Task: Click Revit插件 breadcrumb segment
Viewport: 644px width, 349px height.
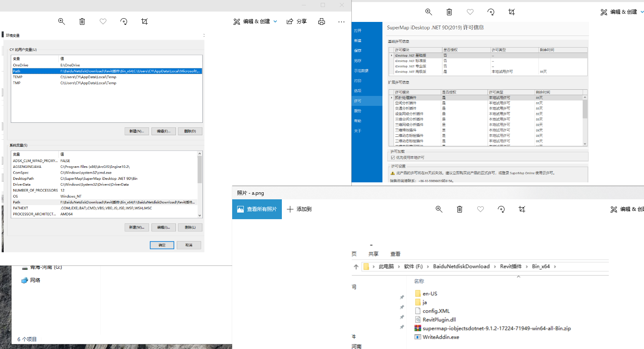Action: pyautogui.click(x=511, y=266)
